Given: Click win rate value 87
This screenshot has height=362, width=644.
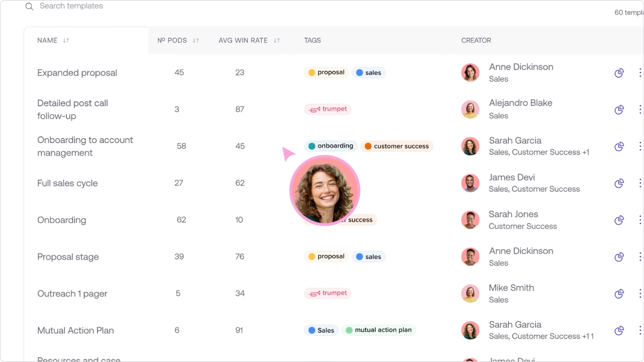Looking at the screenshot, I should coord(240,109).
